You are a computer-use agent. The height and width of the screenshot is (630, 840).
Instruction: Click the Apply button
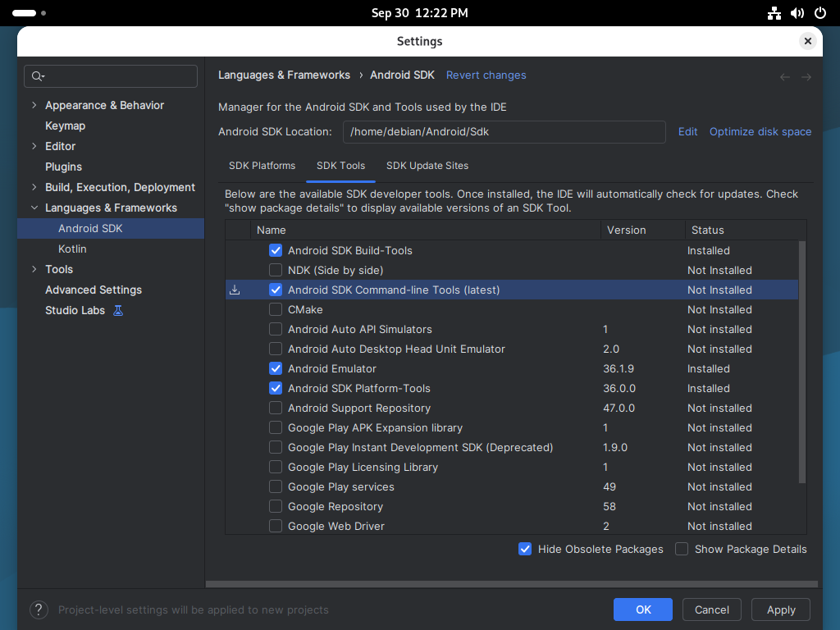coord(781,609)
